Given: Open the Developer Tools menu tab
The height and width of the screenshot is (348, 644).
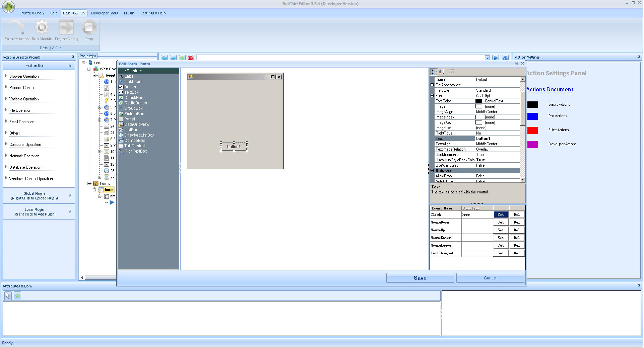Looking at the screenshot, I should click(x=104, y=13).
